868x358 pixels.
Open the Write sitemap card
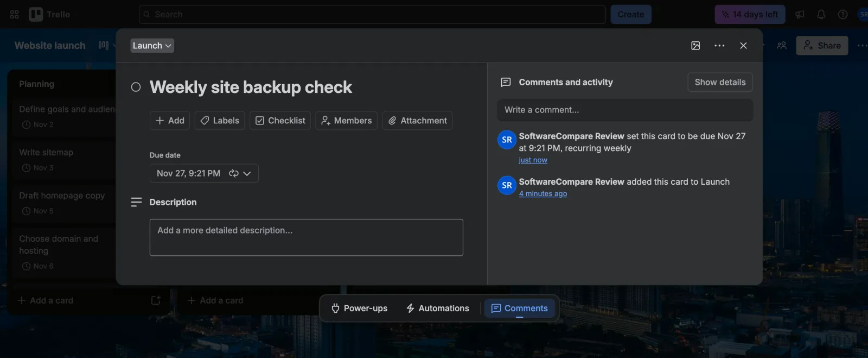click(65, 160)
